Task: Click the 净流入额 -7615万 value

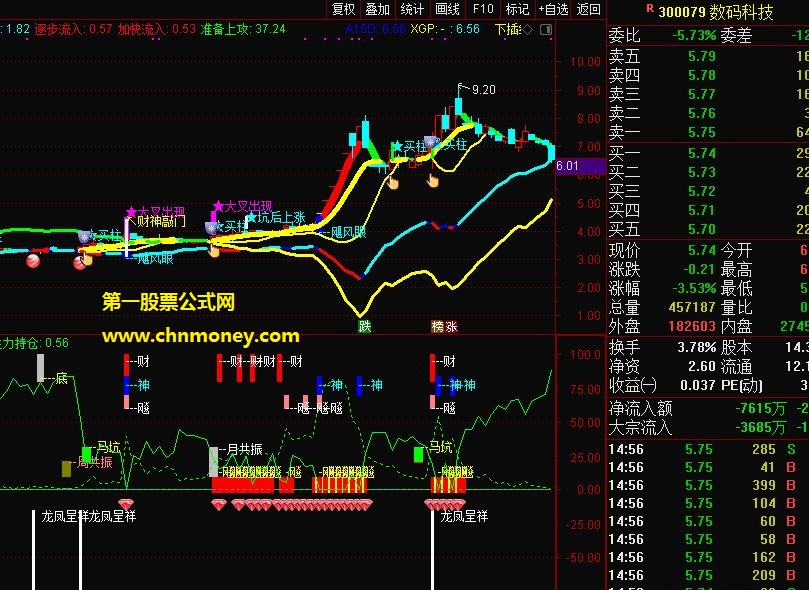Action: 761,409
